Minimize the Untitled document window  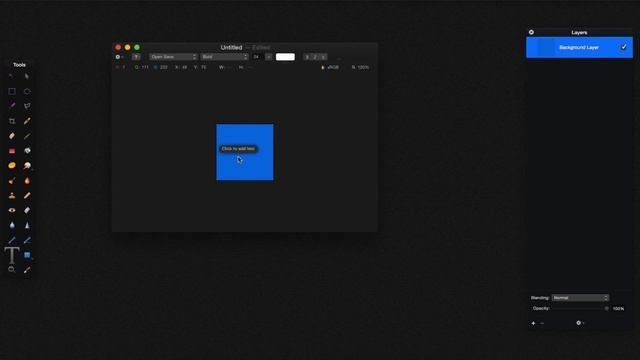tap(127, 47)
